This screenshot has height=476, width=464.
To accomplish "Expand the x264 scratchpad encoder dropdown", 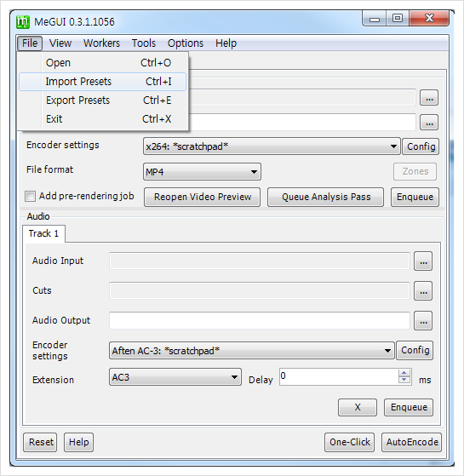I will pyautogui.click(x=272, y=146).
